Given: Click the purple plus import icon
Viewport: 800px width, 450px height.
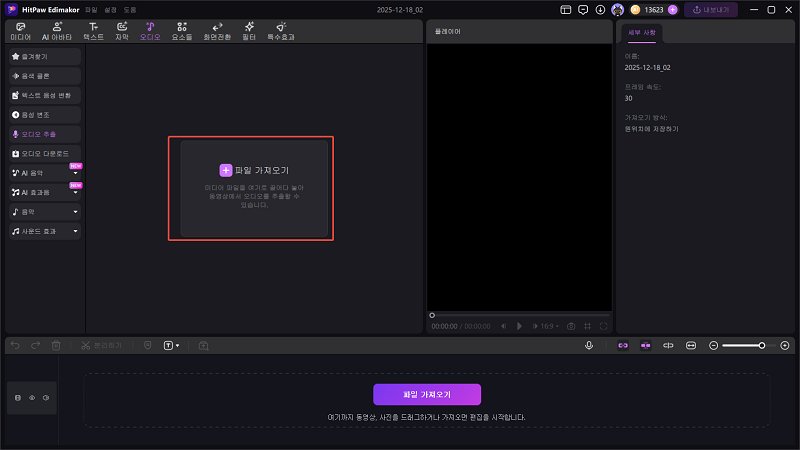Looking at the screenshot, I should click(x=226, y=170).
